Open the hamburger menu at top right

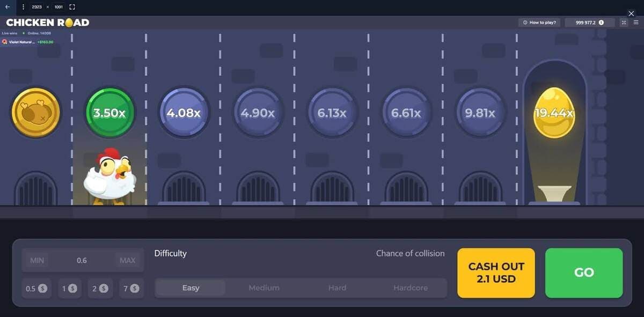tap(636, 23)
